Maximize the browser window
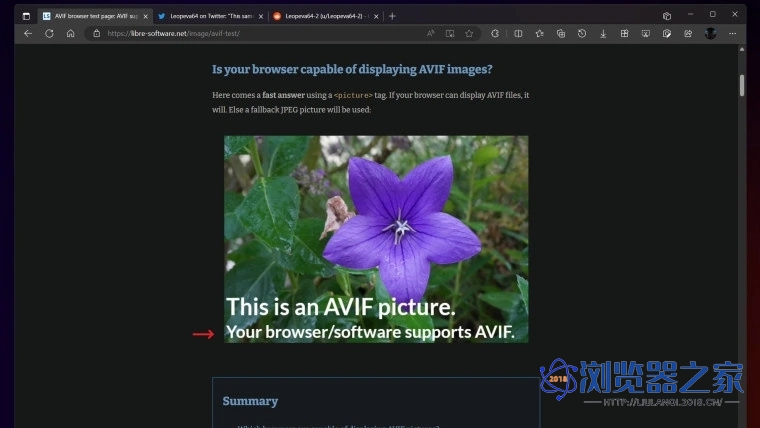Image resolution: width=760 pixels, height=428 pixels. point(712,14)
